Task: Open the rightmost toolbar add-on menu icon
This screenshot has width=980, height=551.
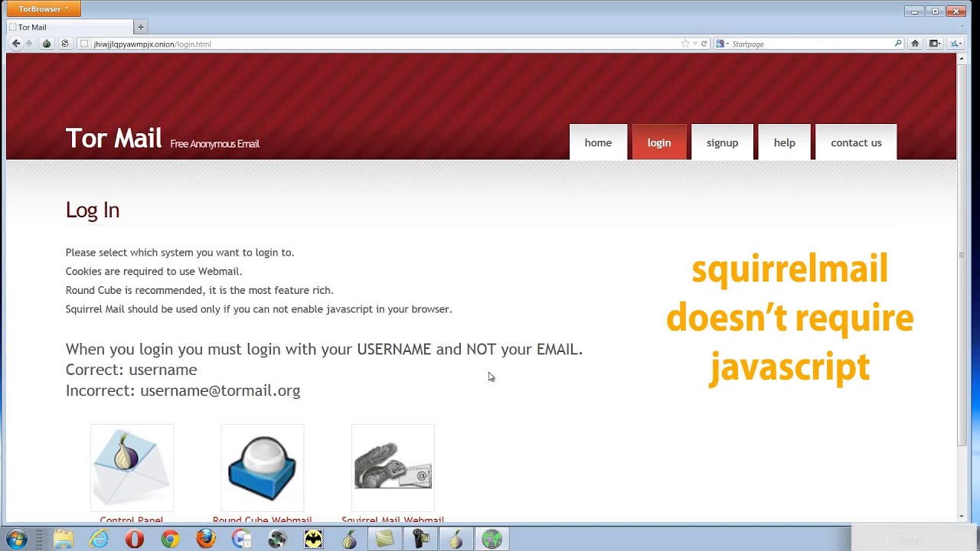Action: 956,44
